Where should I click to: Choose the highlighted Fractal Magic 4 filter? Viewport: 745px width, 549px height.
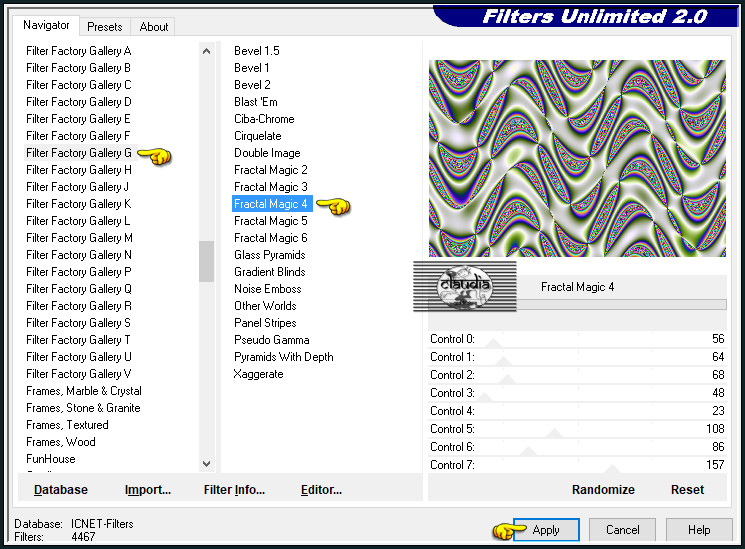[x=272, y=204]
